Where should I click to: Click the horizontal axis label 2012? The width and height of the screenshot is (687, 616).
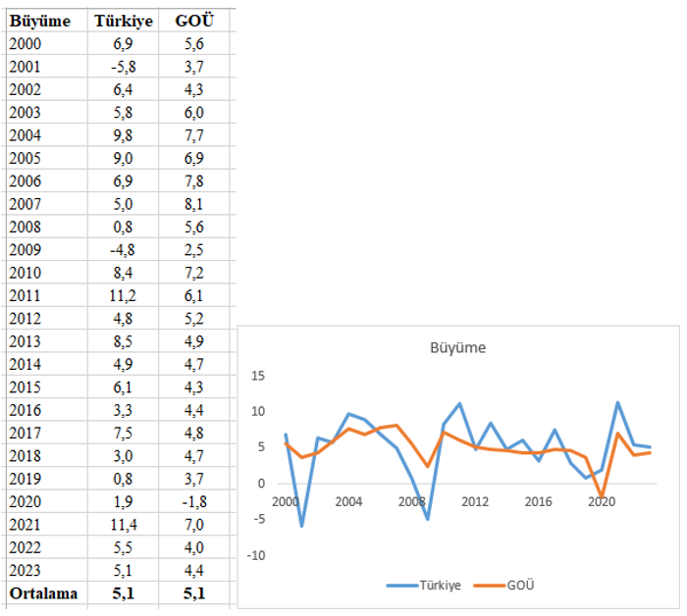(475, 501)
